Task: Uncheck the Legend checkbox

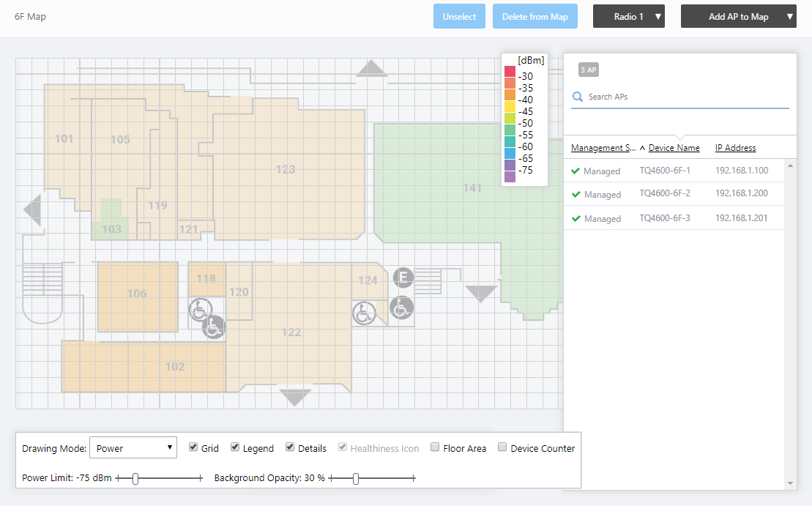Action: (x=235, y=447)
